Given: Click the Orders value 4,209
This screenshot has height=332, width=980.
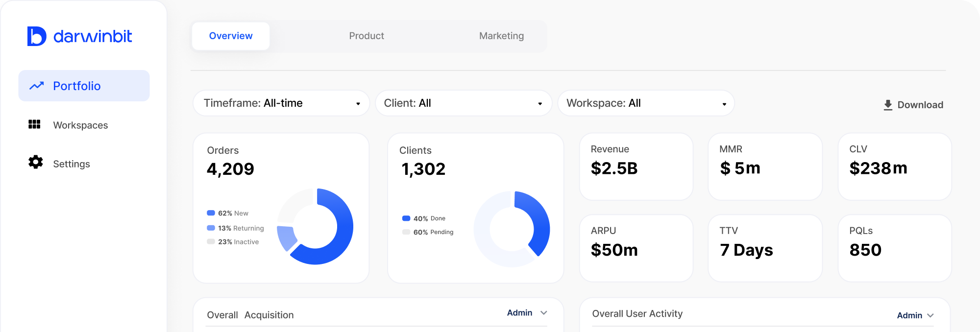Looking at the screenshot, I should 230,169.
